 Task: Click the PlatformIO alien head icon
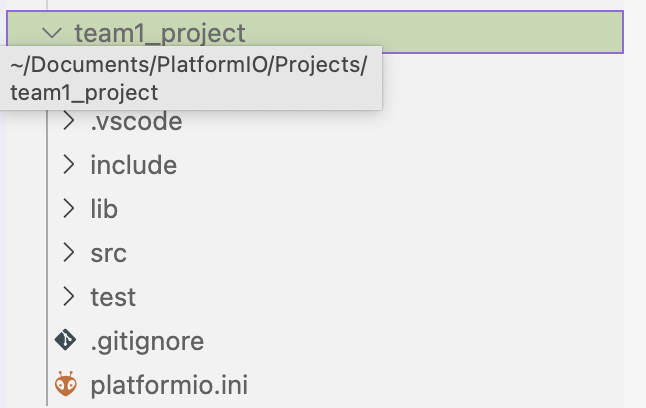[66, 384]
